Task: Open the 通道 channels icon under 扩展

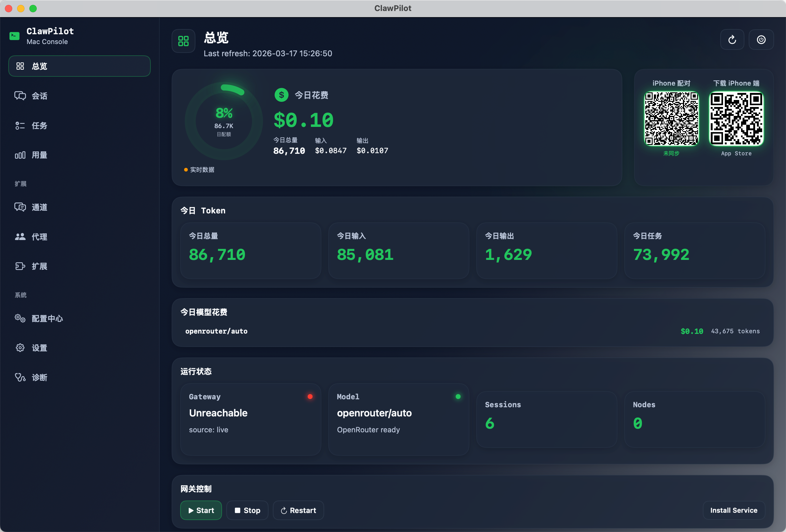Action: (20, 207)
